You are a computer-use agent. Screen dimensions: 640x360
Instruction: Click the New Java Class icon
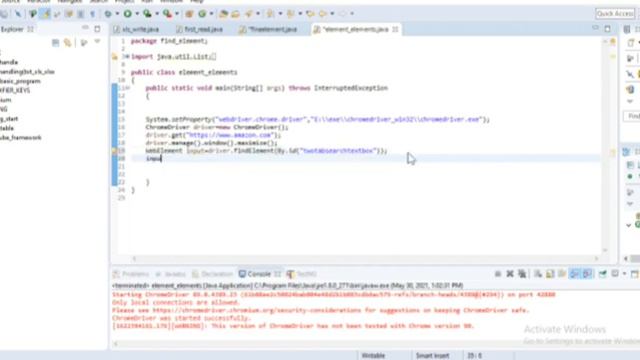tap(202, 14)
